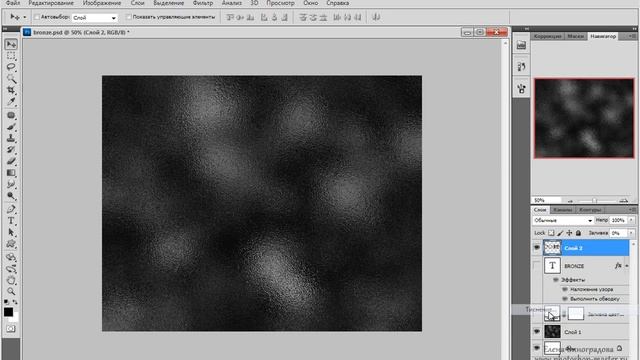Select the Clone Stamp tool
The height and width of the screenshot is (360, 640).
click(11, 138)
